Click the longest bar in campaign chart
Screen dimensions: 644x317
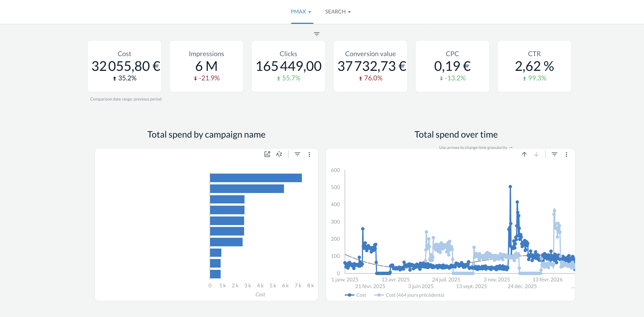256,178
